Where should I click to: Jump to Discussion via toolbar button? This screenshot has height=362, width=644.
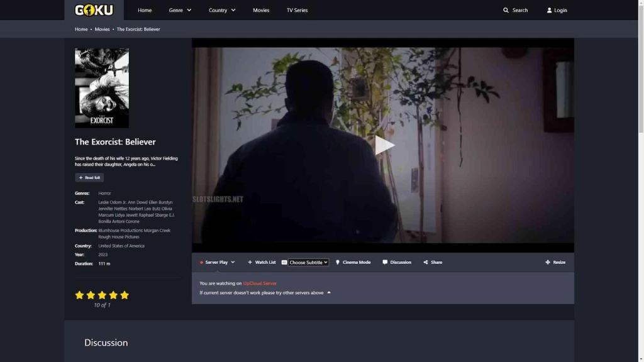[x=397, y=262]
